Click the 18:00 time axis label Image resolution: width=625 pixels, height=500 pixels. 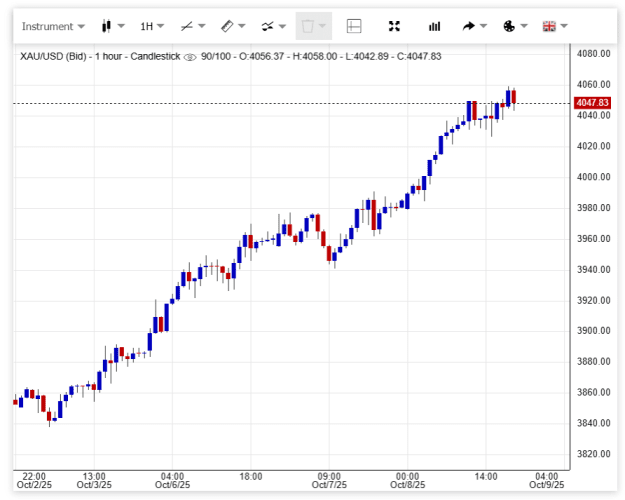tap(251, 476)
